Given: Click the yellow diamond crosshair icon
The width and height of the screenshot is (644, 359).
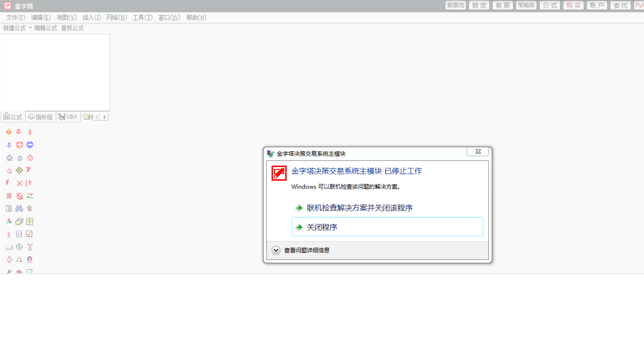Looking at the screenshot, I should (x=19, y=170).
